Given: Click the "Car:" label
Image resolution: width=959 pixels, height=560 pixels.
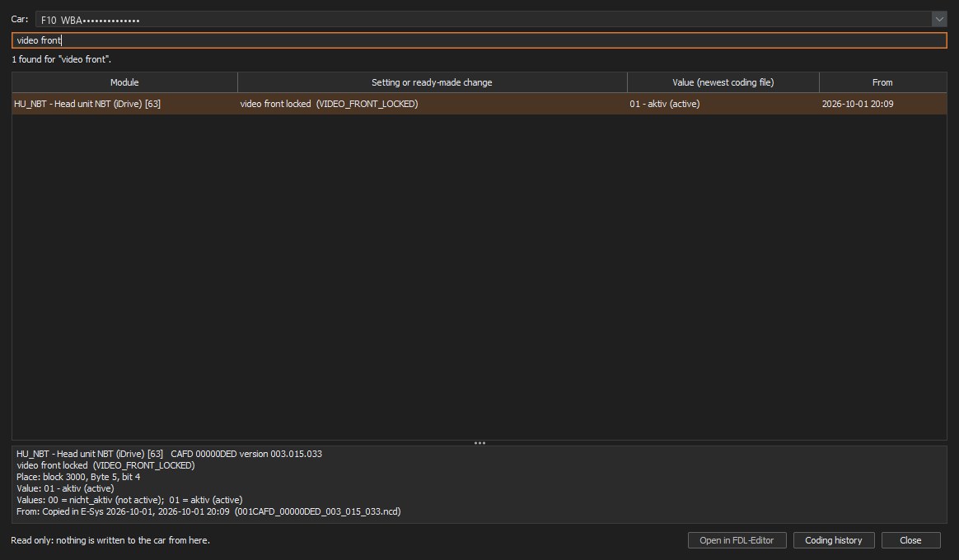Looking at the screenshot, I should [20, 20].
